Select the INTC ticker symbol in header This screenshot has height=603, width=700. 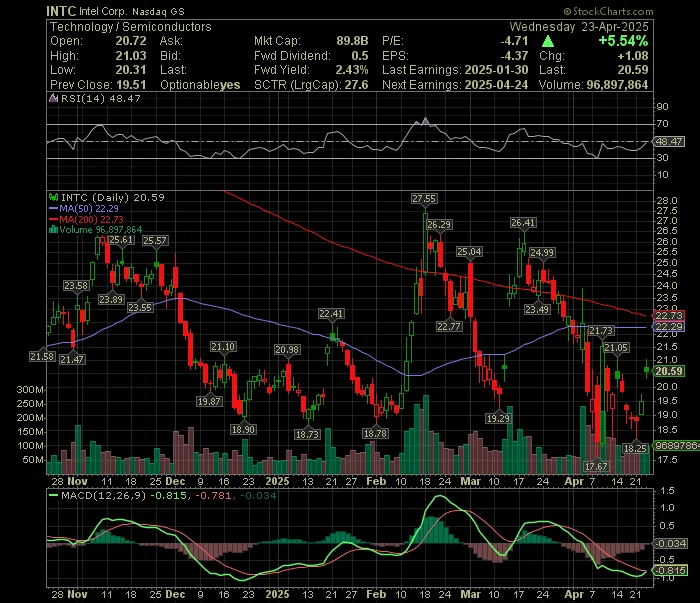click(61, 11)
